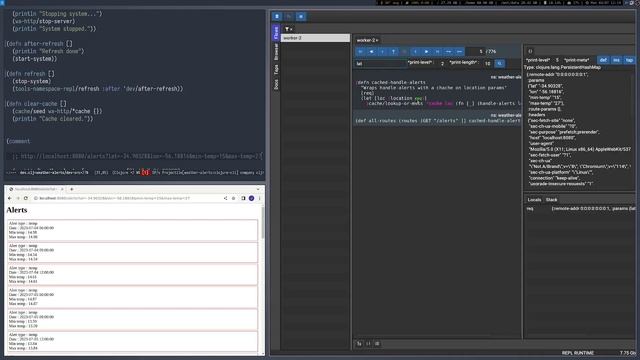Viewport: 640px width, 360px height.
Task: Open the threads filter funnel dropdown
Action: pos(288,29)
